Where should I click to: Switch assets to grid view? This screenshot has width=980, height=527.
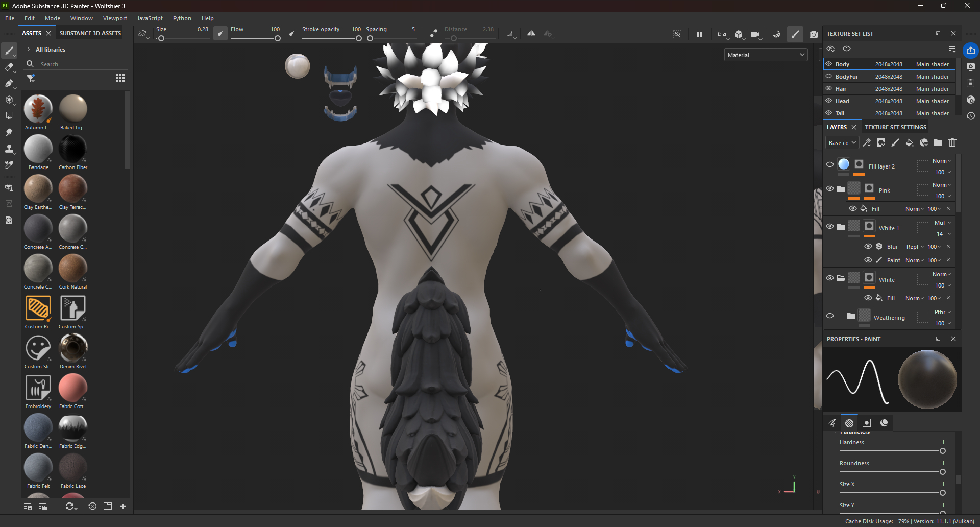click(120, 78)
